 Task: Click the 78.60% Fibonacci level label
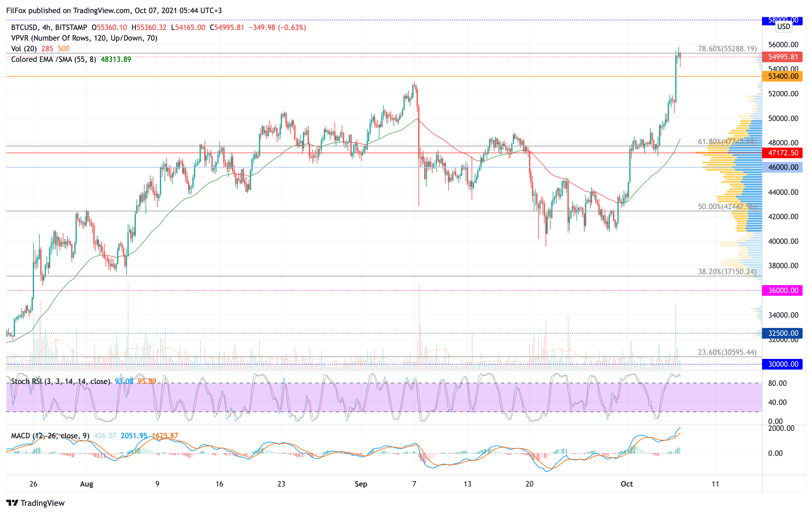click(727, 48)
